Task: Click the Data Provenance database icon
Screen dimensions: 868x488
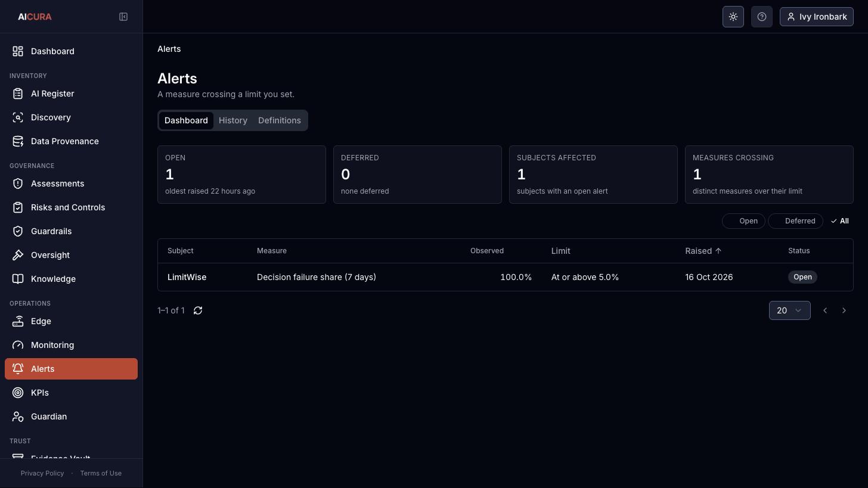Action: click(x=18, y=141)
